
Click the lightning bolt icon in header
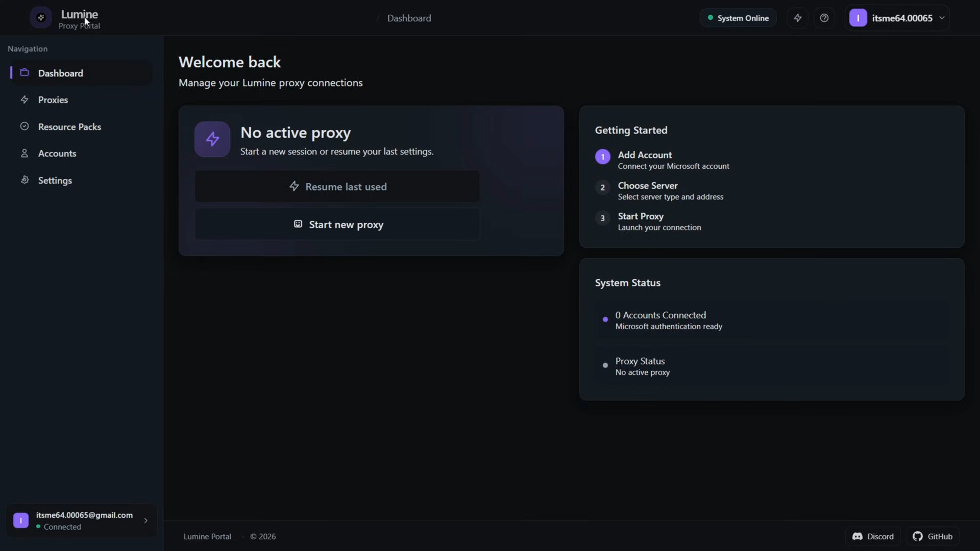pyautogui.click(x=797, y=18)
